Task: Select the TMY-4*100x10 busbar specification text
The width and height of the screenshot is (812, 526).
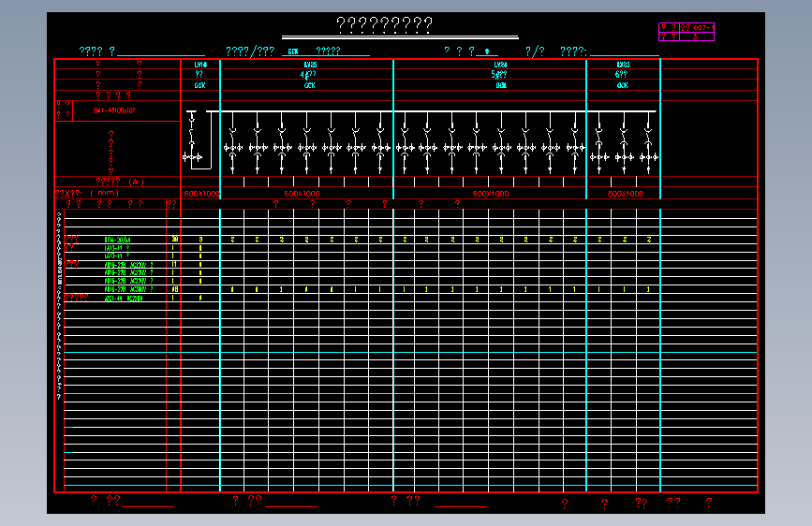Action: point(114,110)
